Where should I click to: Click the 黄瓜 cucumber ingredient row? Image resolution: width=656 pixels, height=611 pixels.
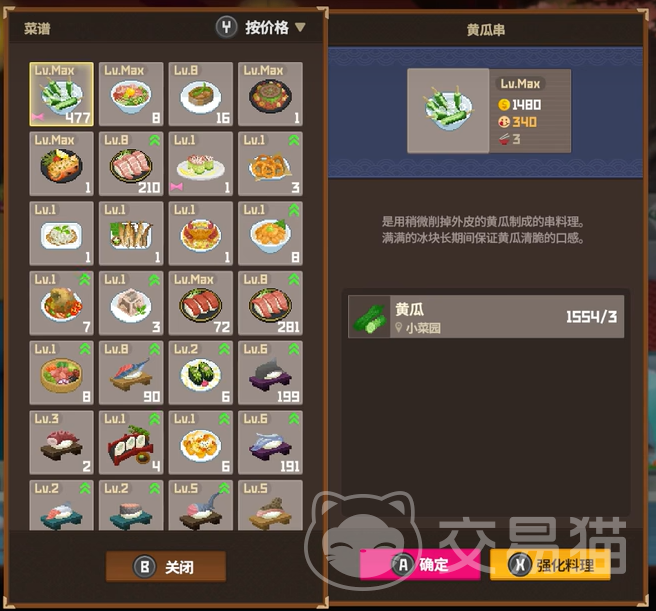point(486,316)
